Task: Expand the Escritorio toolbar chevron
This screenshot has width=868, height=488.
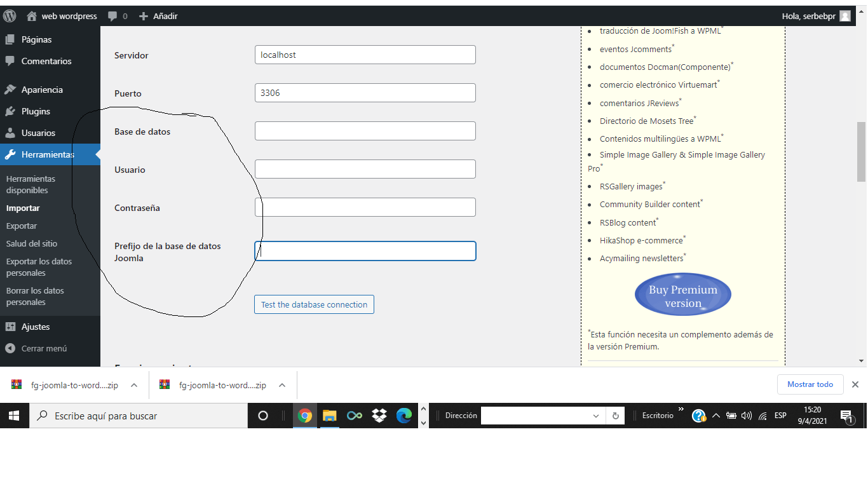Action: [681, 410]
